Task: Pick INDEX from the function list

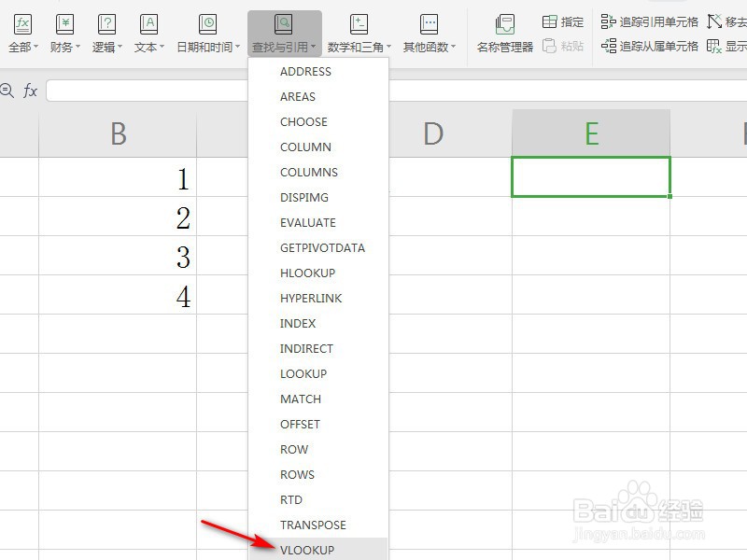Action: [x=297, y=323]
